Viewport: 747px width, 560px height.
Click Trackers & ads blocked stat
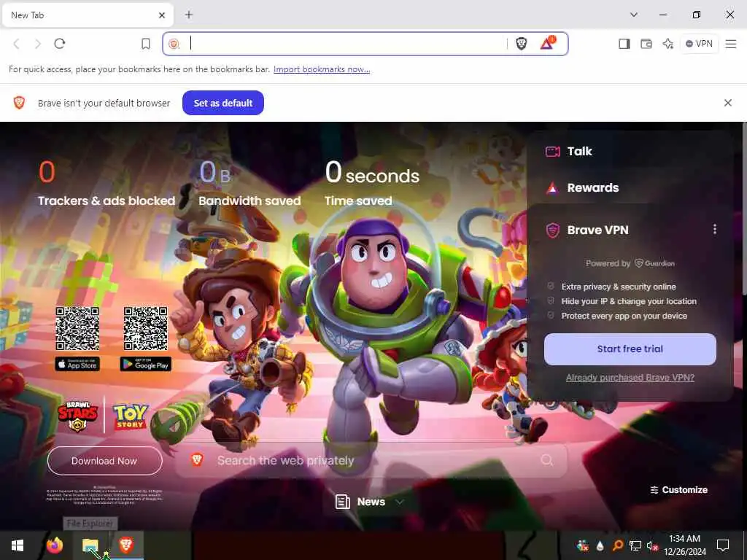(x=107, y=183)
